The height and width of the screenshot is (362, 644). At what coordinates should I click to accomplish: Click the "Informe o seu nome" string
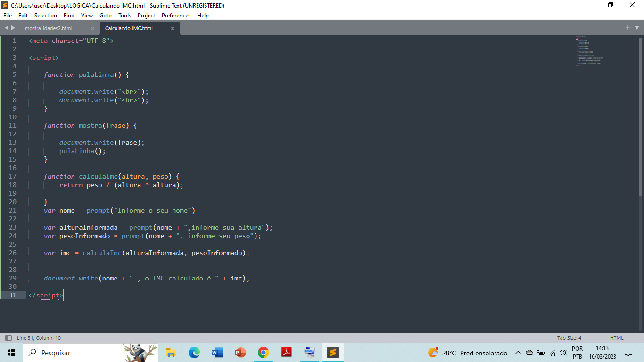pyautogui.click(x=152, y=210)
